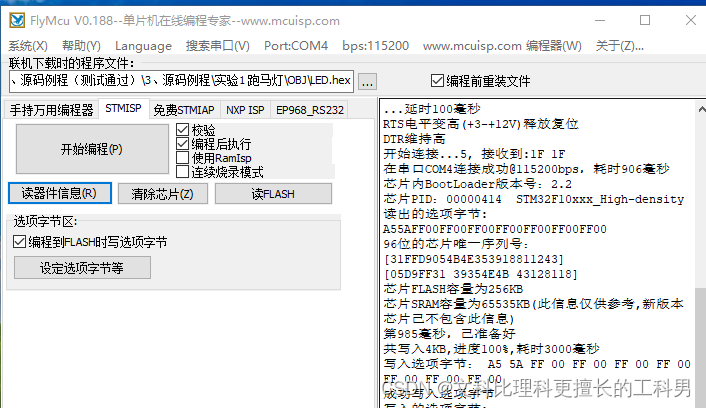The height and width of the screenshot is (408, 706).
Task: Open the EP968_RS232 tab
Action: [310, 110]
